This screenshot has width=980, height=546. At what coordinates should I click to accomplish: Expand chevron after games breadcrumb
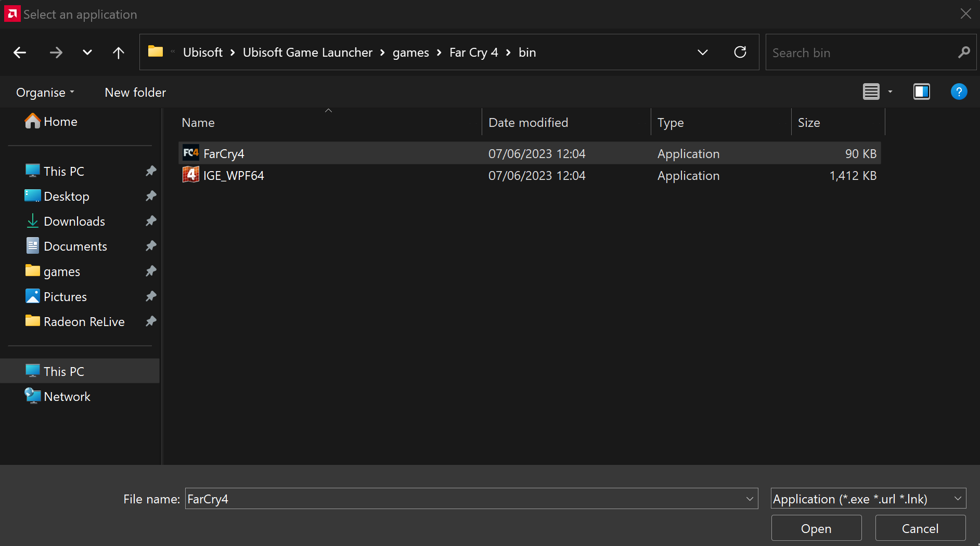click(439, 53)
